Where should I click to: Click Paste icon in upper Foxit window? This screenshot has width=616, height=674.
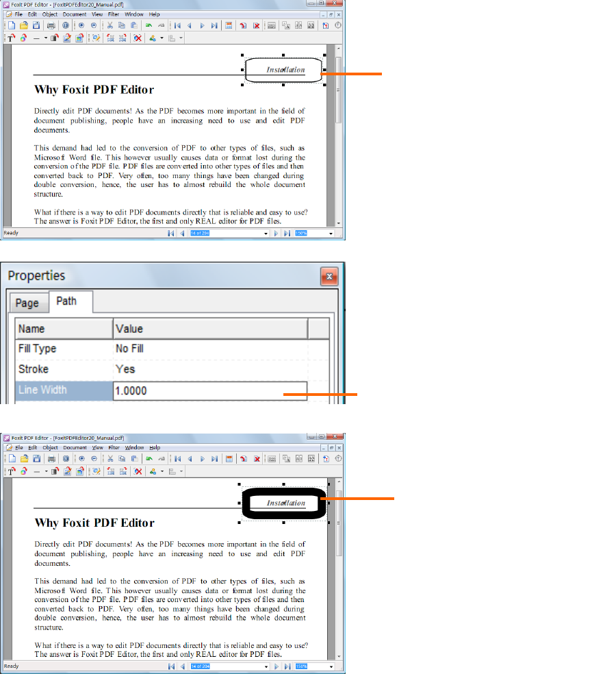[134, 25]
